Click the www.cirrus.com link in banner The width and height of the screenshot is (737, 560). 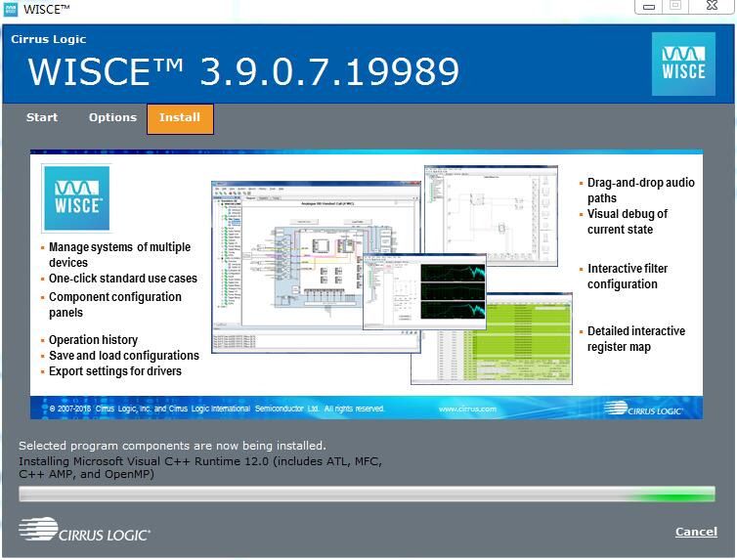point(467,409)
